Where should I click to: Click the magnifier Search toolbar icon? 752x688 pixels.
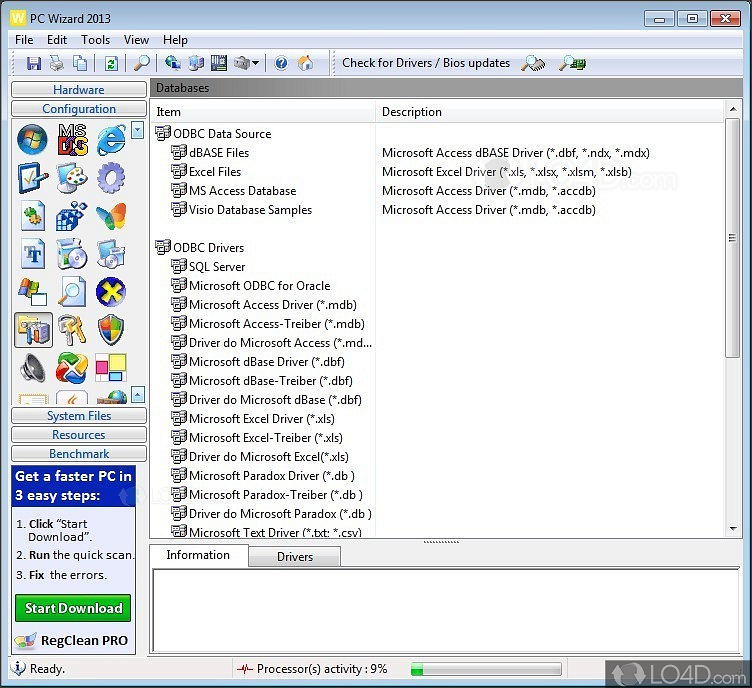[141, 63]
